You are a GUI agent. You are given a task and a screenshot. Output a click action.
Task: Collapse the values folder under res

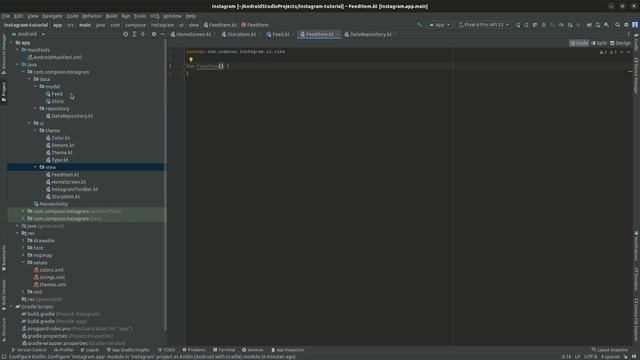pyautogui.click(x=24, y=262)
